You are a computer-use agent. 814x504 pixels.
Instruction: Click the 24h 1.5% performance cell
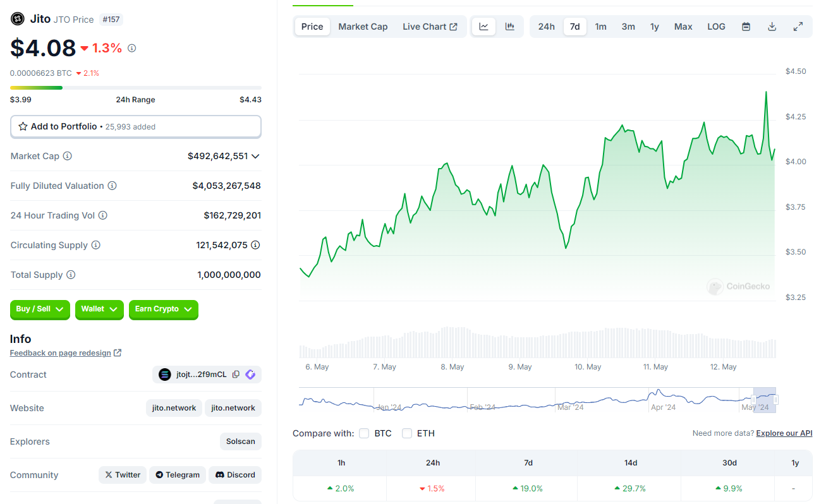pyautogui.click(x=432, y=488)
